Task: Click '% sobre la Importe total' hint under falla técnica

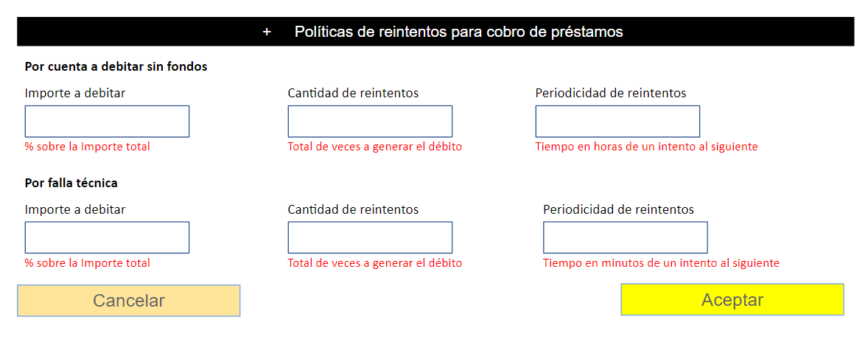Action: [87, 263]
